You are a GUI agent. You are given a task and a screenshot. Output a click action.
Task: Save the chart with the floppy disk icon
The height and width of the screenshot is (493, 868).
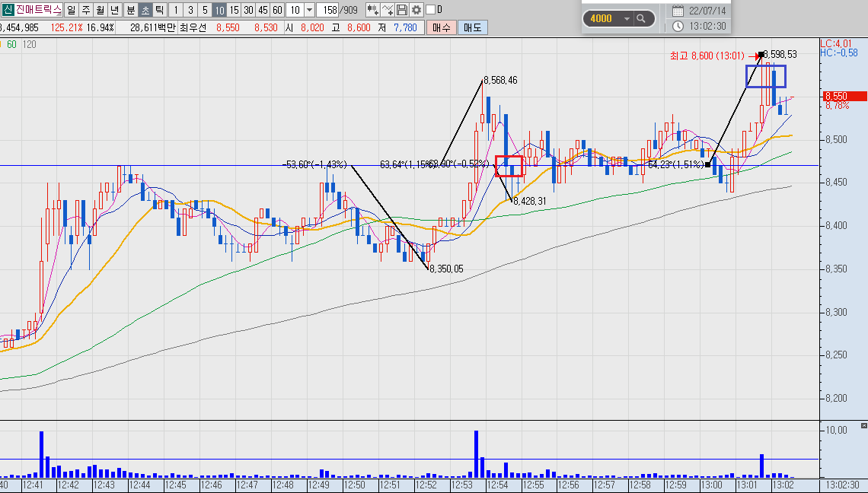click(402, 10)
